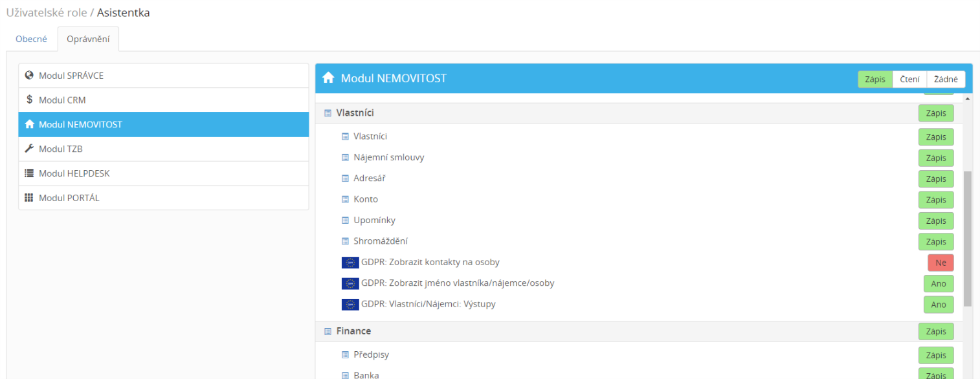
Task: Select the Oprávnění tab
Action: tap(88, 39)
